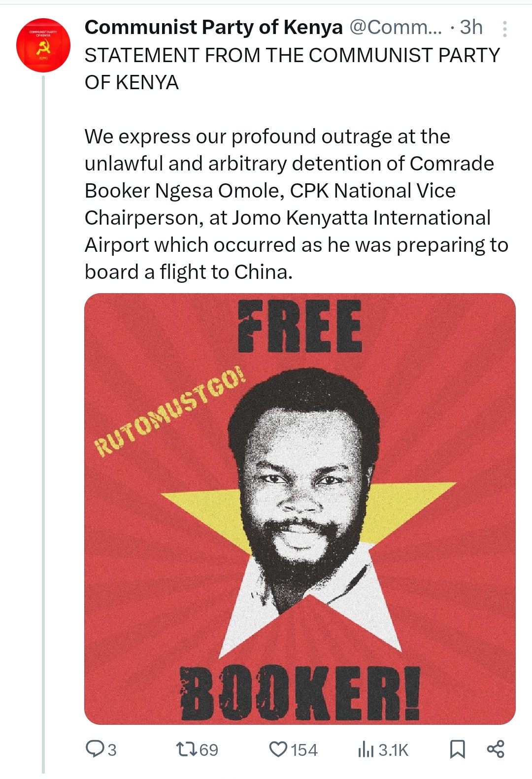Screen dimensions: 532x779
Task: Click the share icon
Action: [x=496, y=749]
